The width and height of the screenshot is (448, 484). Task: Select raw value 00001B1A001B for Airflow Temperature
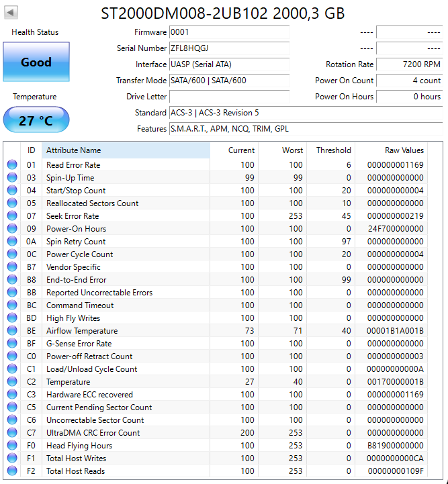pyautogui.click(x=395, y=330)
